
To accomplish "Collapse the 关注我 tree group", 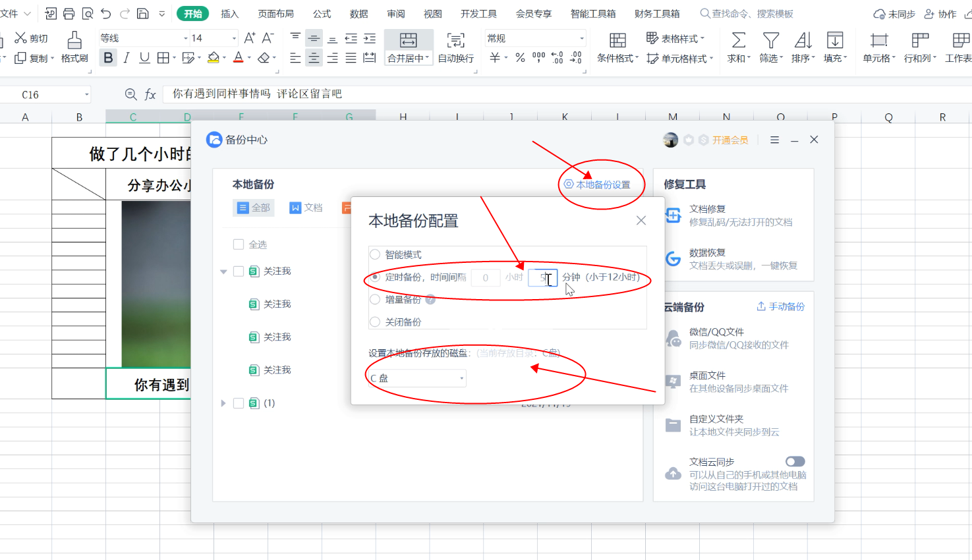I will pyautogui.click(x=223, y=271).
